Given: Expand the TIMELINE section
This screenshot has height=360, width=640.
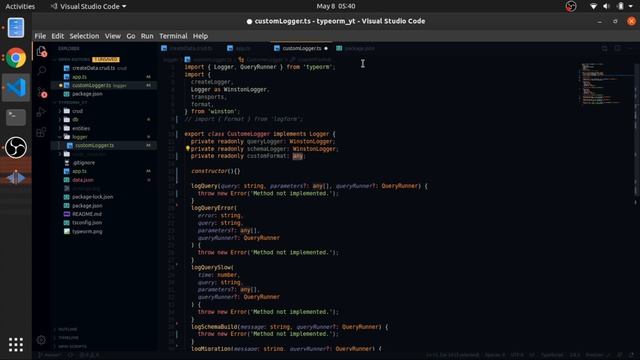Looking at the screenshot, I should click(x=68, y=338).
